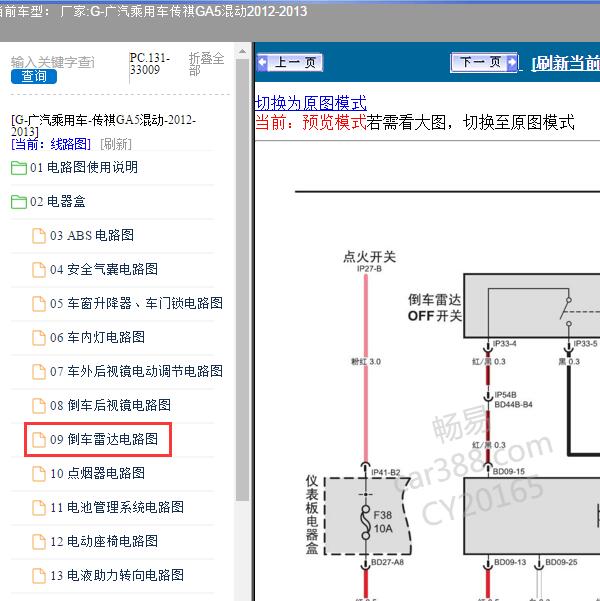This screenshot has height=601, width=600.
Task: Click the BD09-13 connector label
Action: (x=510, y=562)
